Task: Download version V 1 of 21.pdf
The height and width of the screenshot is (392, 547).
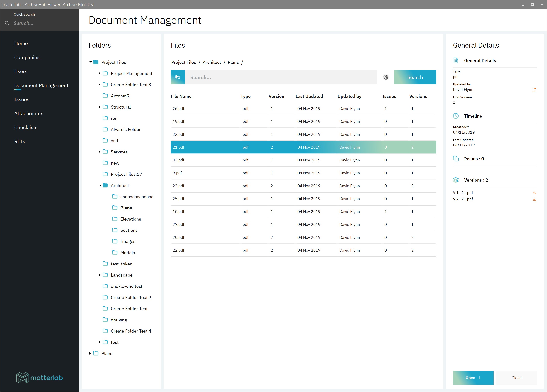Action: (534, 193)
